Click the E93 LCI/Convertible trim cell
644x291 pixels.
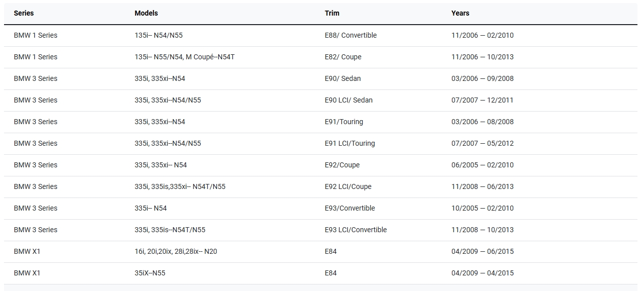(355, 230)
